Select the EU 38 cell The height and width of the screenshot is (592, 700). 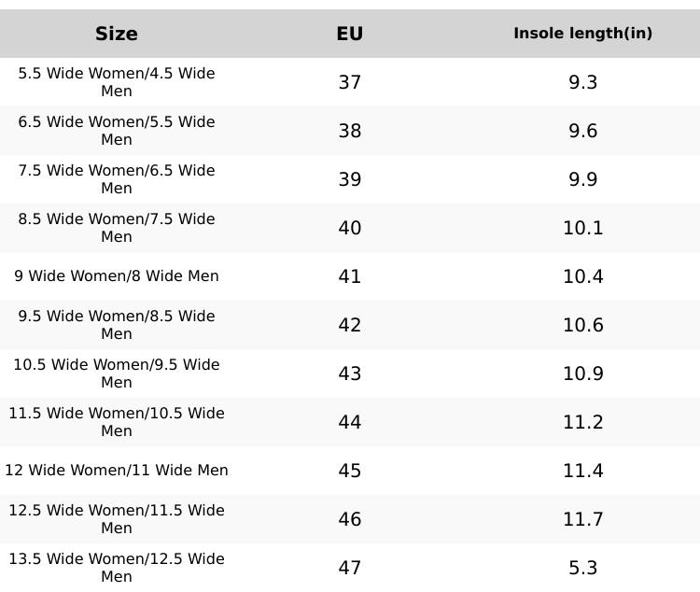pos(350,131)
